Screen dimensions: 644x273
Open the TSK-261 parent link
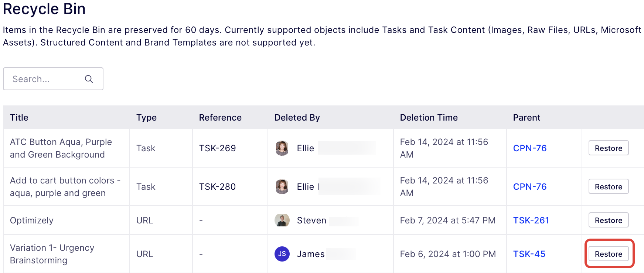pos(531,220)
